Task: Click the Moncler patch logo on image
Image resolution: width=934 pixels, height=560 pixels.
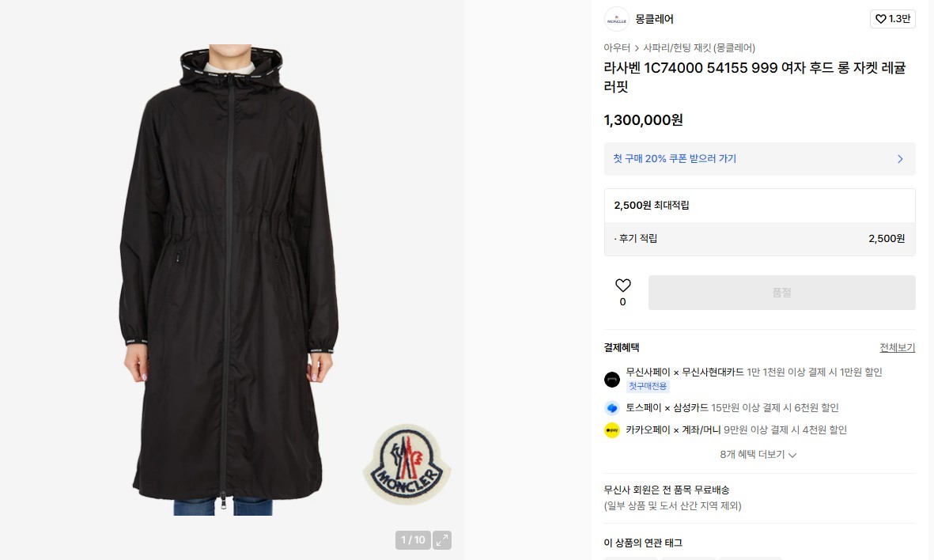Action: 406,464
